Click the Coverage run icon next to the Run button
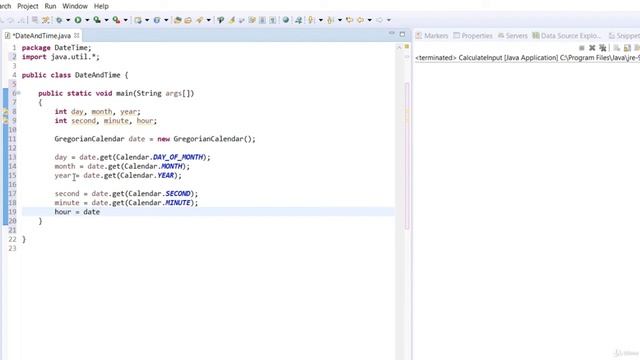 point(97,20)
